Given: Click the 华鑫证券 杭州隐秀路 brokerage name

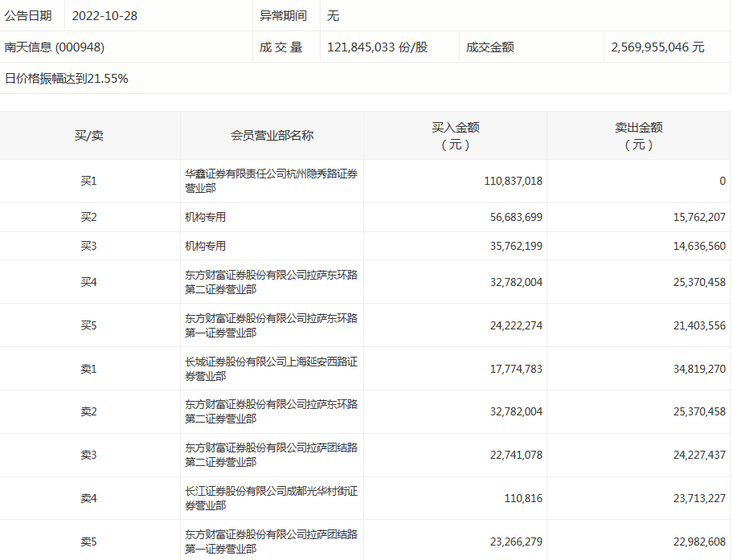Looking at the screenshot, I should 271,181.
